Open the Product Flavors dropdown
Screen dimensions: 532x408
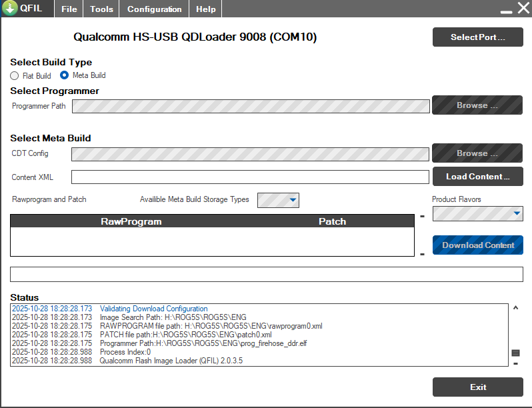[478, 213]
